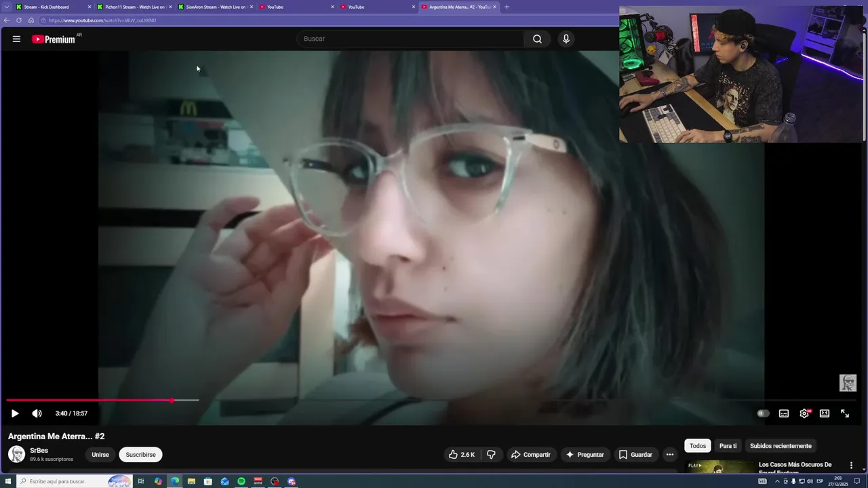This screenshot has height=488, width=868.
Task: Click the streamer webcam overlay
Action: (741, 75)
